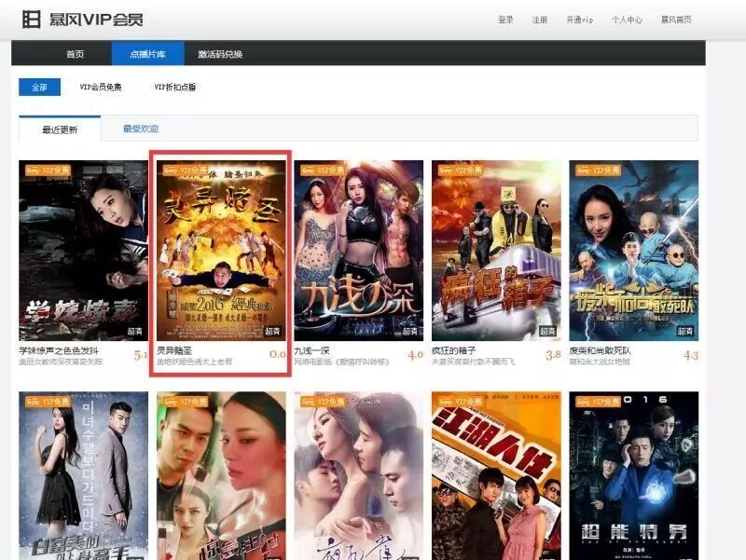
Task: Click the title 灵异赌圣
Action: click(x=174, y=351)
